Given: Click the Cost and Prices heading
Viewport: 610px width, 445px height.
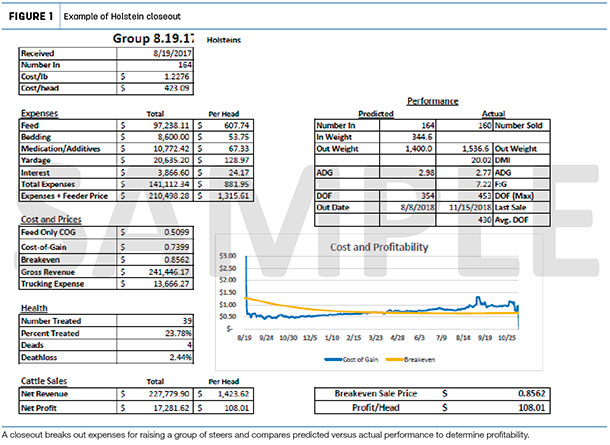Looking at the screenshot, I should (x=51, y=219).
